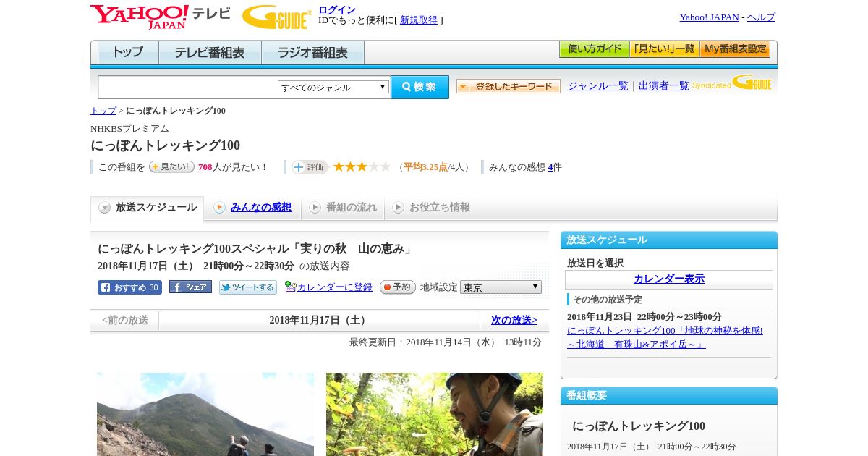The image size is (868, 456).
Task: Open the テレビ番組表 tab
Action: tap(210, 53)
